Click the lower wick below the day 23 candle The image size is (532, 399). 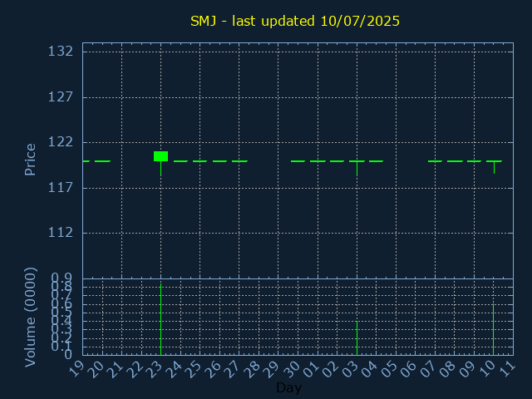(x=160, y=168)
